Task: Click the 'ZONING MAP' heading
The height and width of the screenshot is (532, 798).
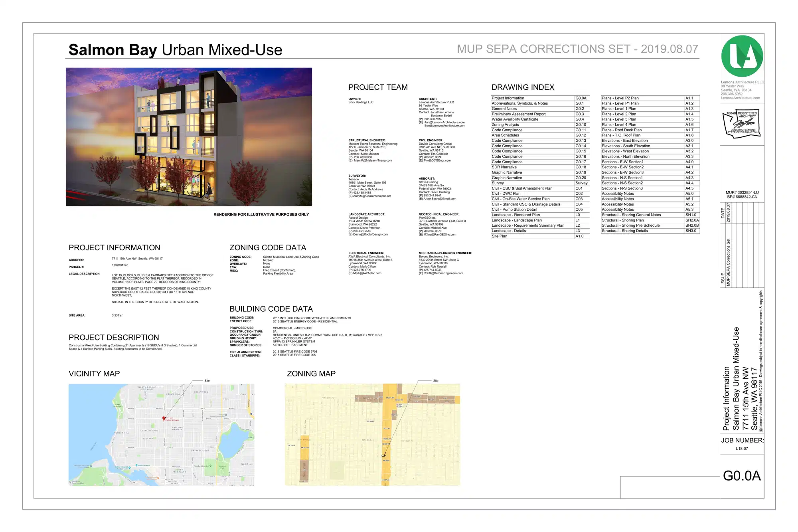Action: 311,374
